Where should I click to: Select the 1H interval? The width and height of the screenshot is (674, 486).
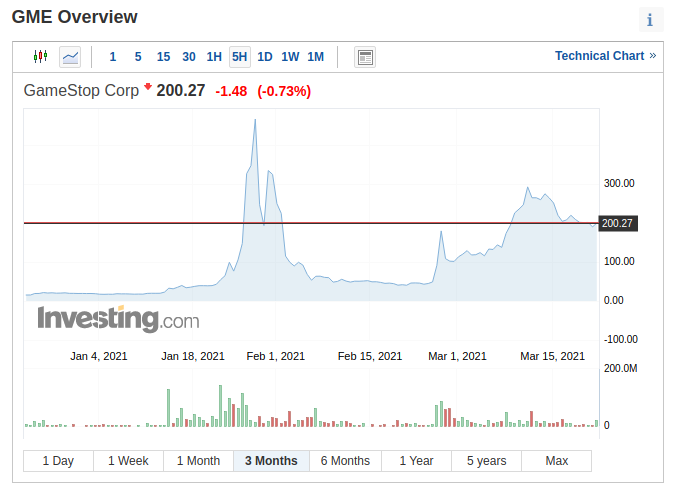pos(214,57)
